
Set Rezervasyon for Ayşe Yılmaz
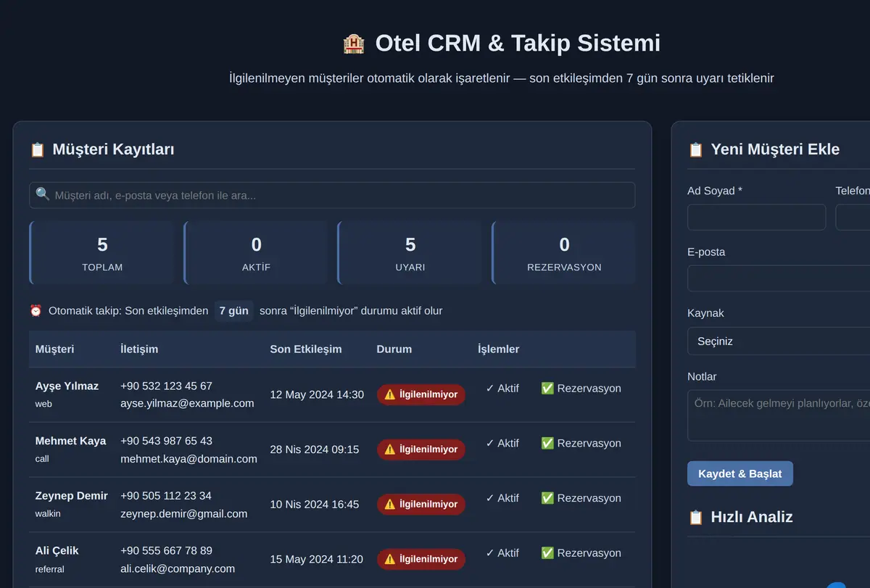point(581,389)
